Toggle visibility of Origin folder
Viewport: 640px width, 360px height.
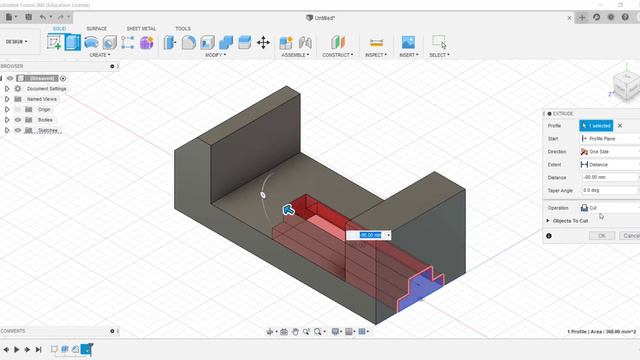click(x=18, y=109)
